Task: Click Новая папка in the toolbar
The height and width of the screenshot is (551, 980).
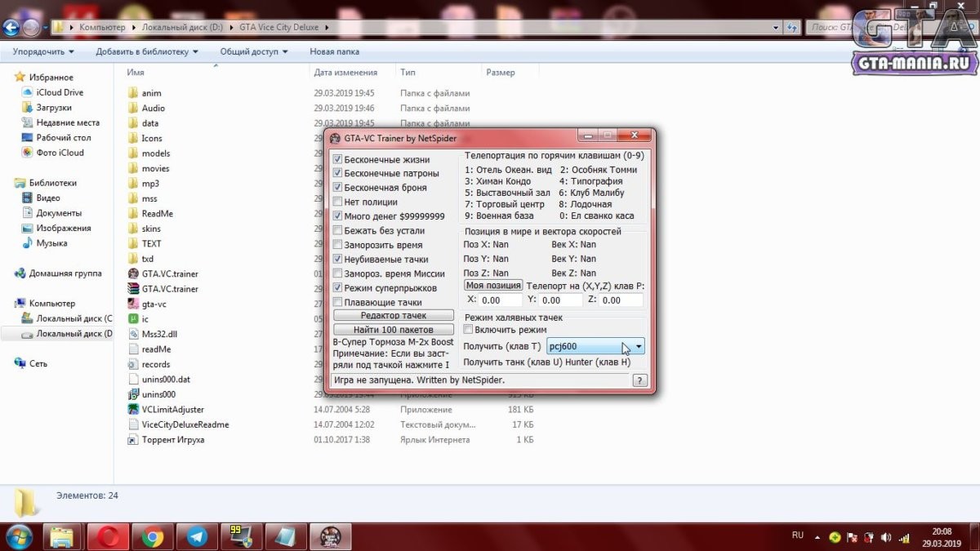Action: pos(335,51)
